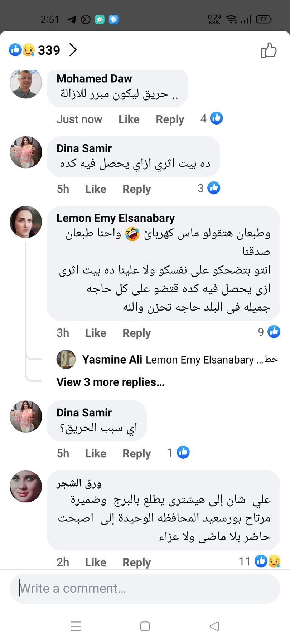This screenshot has width=290, height=644.
Task: Reply to Dina Samir's first comment
Action: (x=136, y=189)
